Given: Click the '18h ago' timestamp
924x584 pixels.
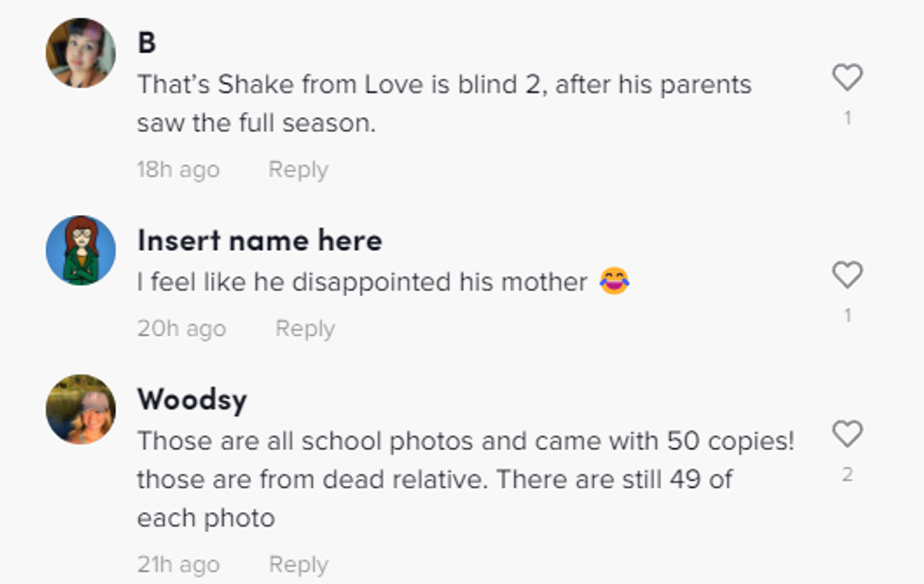Looking at the screenshot, I should coord(177,170).
